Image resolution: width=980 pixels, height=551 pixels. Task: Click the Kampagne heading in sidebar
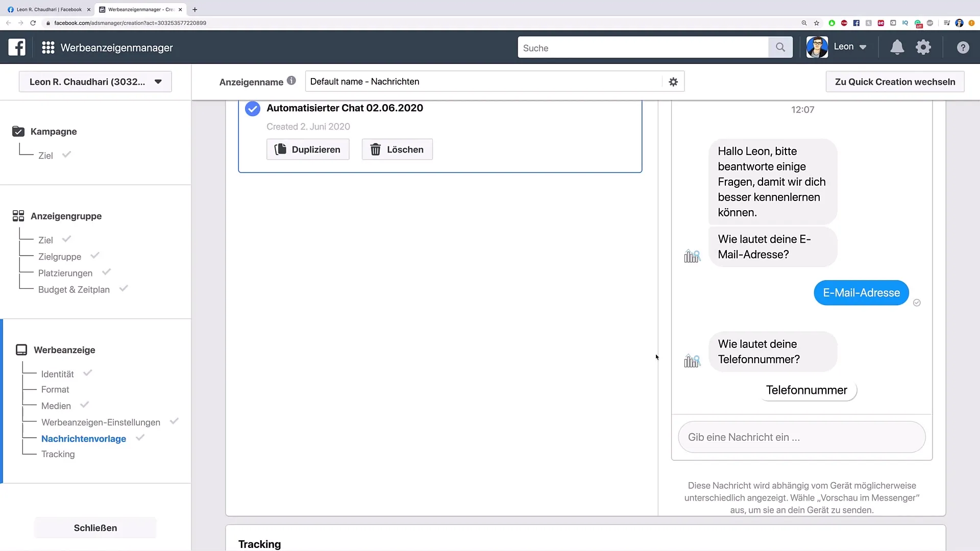click(x=54, y=132)
